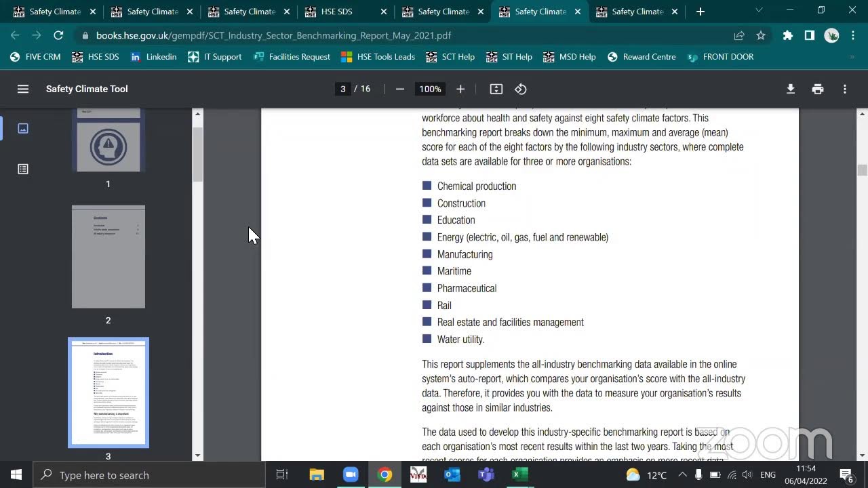Click the Windows taskbar search box
This screenshot has width=868, height=488.
click(x=149, y=475)
